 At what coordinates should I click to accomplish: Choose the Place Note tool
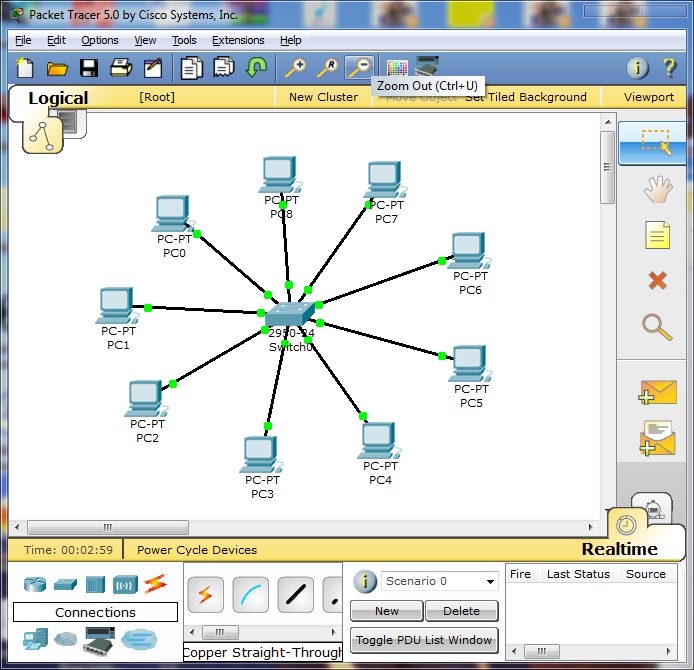coord(657,235)
